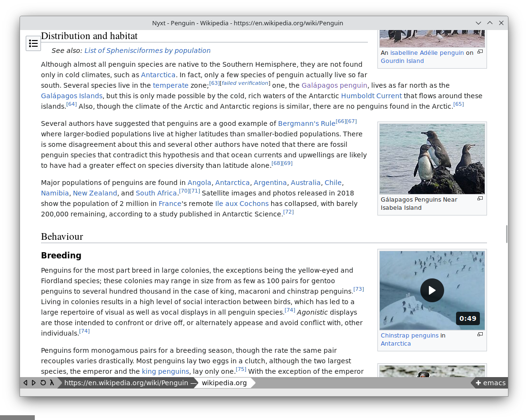
Task: Jump to citation 75
Action: pos(241,369)
